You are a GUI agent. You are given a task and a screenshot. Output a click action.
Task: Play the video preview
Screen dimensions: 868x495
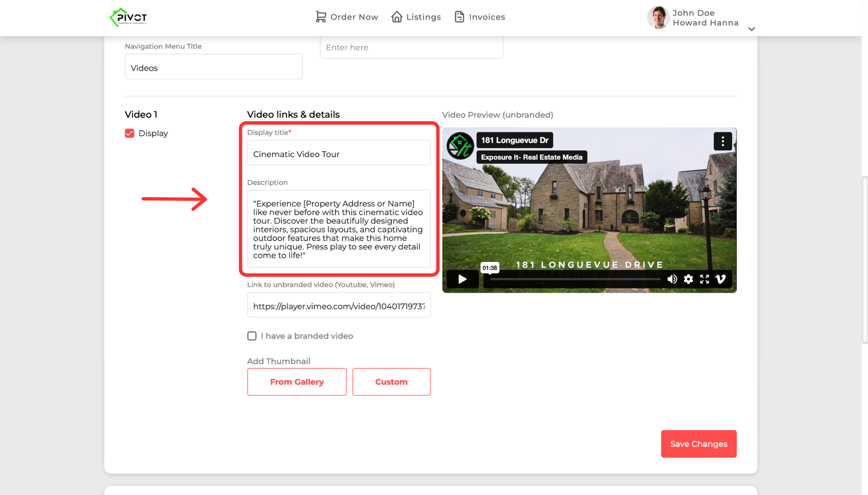pyautogui.click(x=462, y=279)
